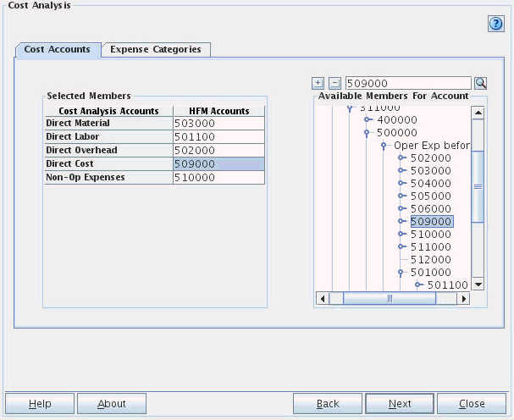The height and width of the screenshot is (420, 514).
Task: Click the horizontal scrollbar right arrow
Action: coord(464,298)
